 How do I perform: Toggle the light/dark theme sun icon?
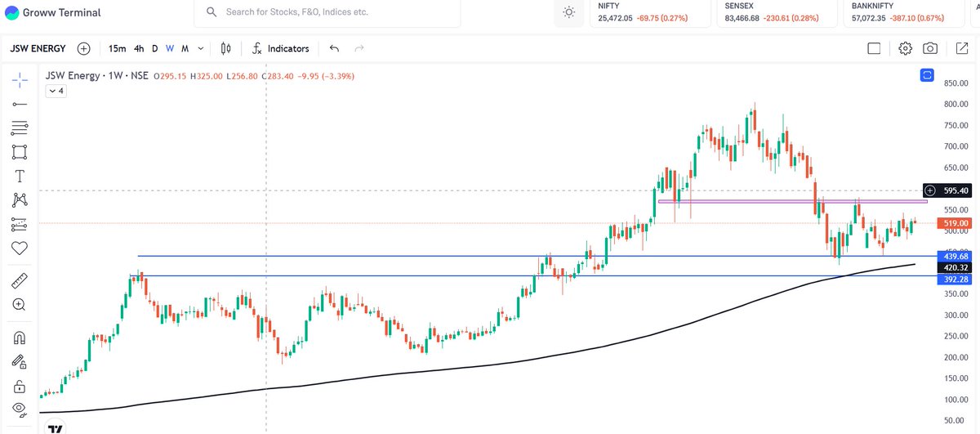[568, 12]
